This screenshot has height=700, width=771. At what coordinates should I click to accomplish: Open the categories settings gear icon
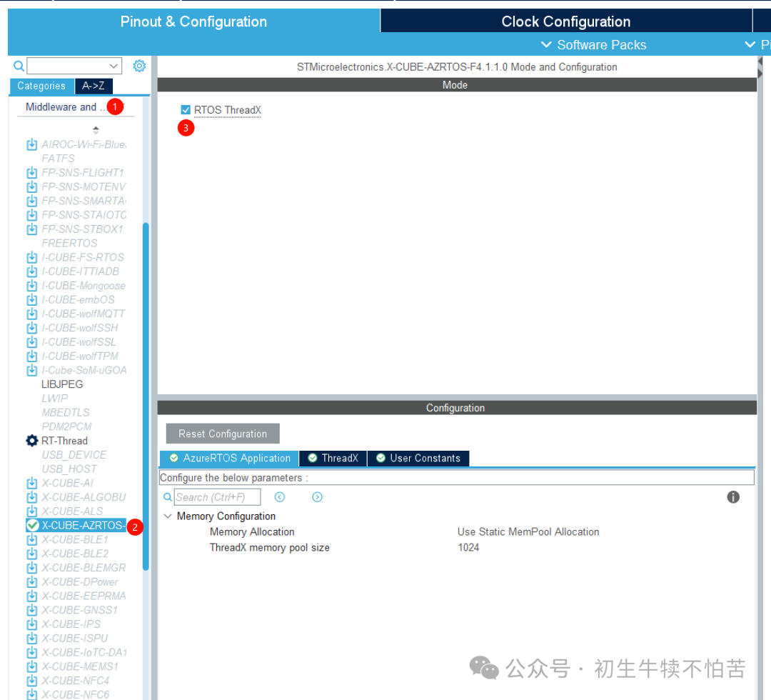point(140,66)
